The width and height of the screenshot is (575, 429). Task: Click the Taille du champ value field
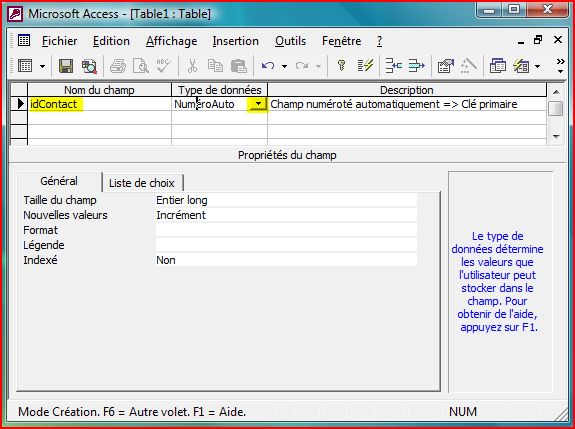tap(286, 200)
